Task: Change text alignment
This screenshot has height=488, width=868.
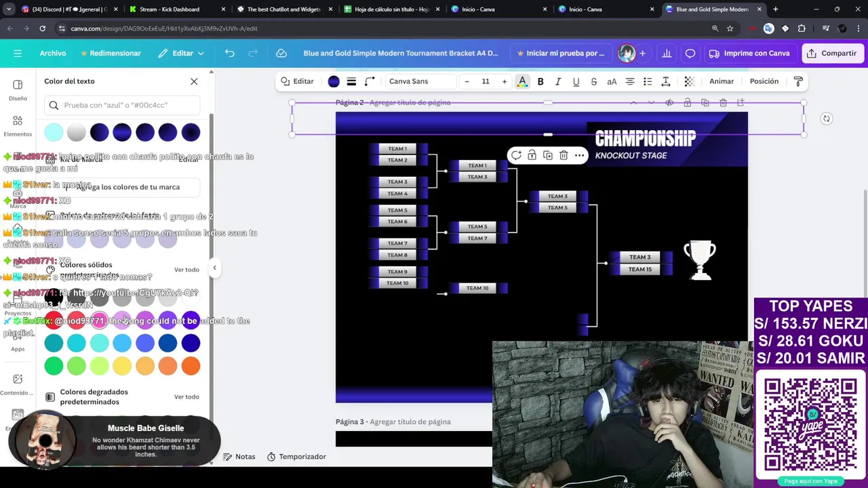Action: click(630, 81)
